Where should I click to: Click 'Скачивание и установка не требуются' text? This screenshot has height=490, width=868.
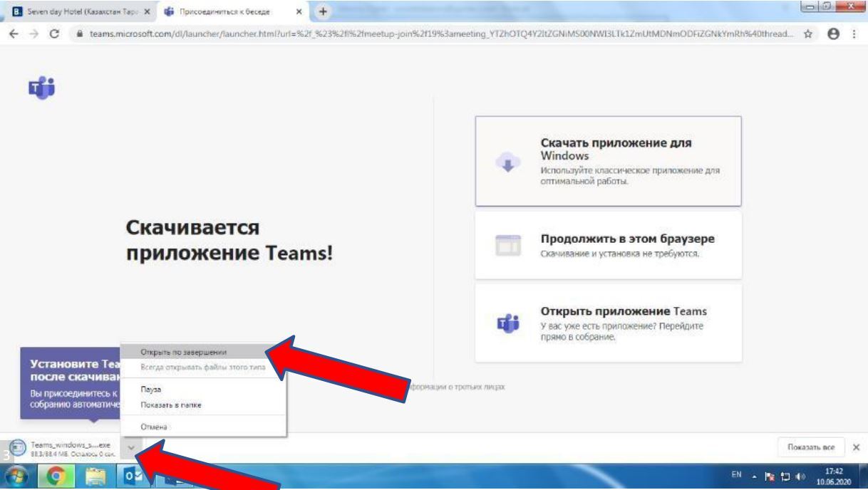pos(620,254)
